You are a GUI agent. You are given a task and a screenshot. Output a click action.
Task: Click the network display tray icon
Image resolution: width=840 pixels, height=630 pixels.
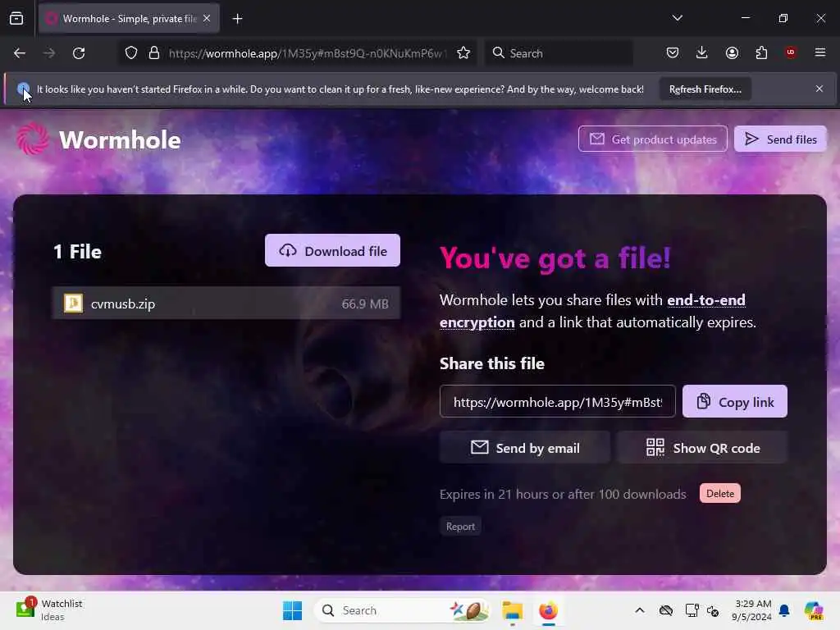click(692, 610)
